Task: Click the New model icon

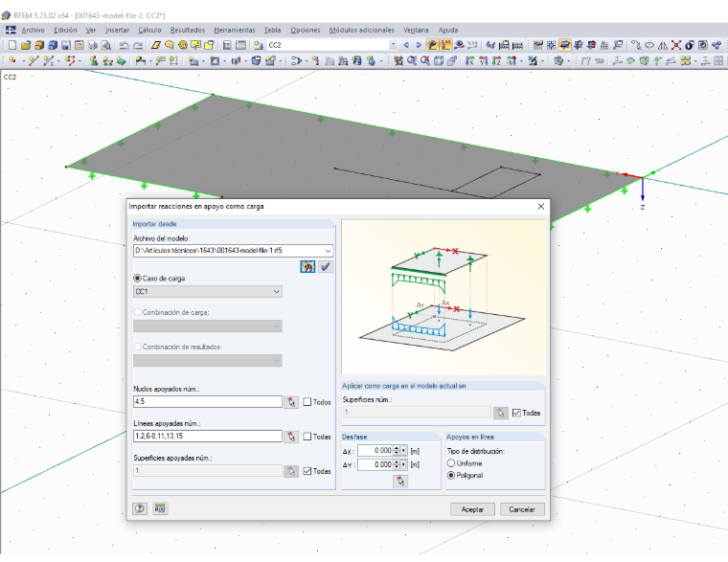Action: (x=12, y=45)
